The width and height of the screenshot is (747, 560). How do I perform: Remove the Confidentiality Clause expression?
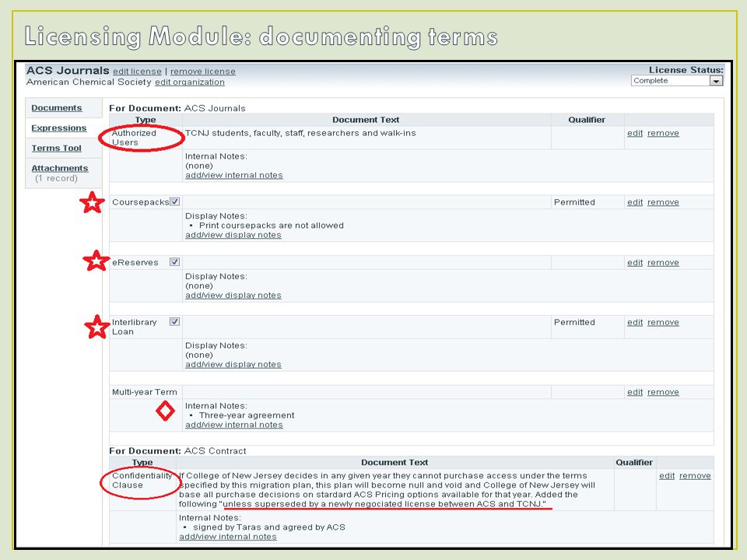click(x=695, y=476)
